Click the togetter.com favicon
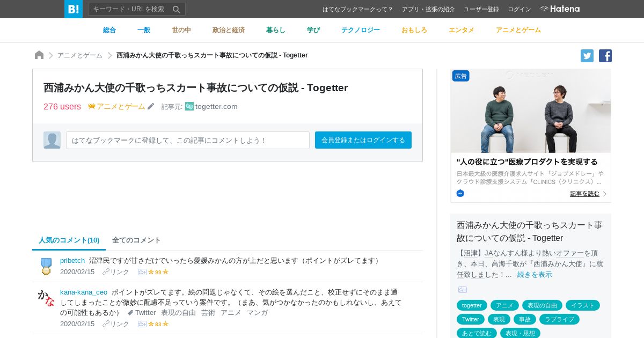The image size is (644, 338). pos(189,106)
